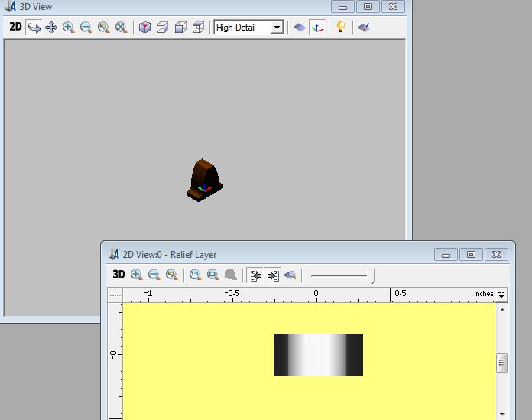The height and width of the screenshot is (420, 532).
Task: Toggle the zero plane display
Action: [x=300, y=28]
